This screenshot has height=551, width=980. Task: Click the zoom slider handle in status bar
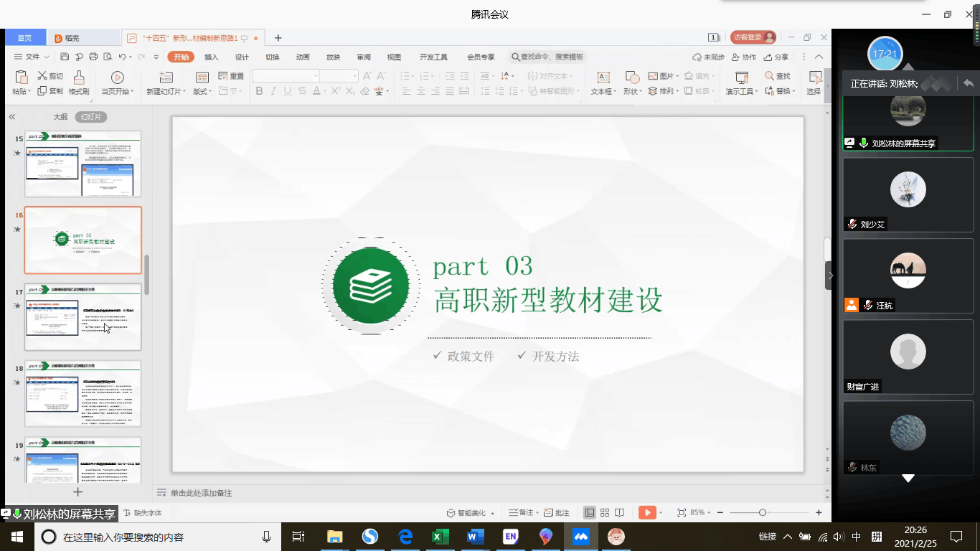click(762, 512)
